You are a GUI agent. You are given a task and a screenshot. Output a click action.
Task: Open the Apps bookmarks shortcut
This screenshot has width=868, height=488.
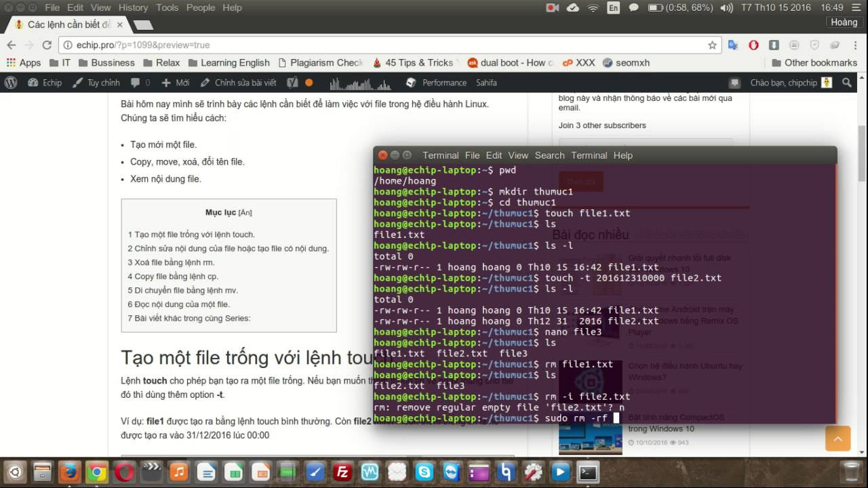pyautogui.click(x=24, y=62)
